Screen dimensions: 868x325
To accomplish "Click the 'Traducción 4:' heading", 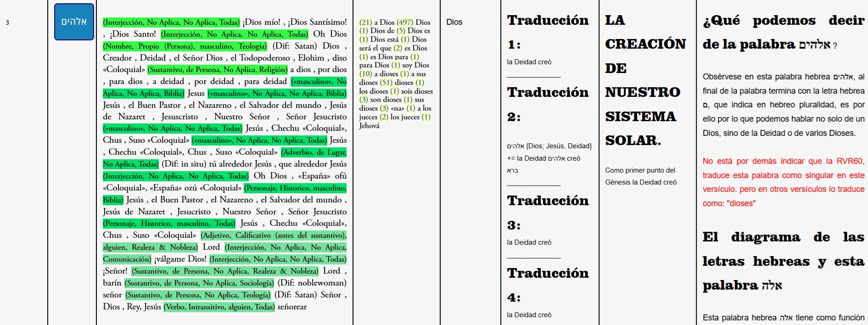I will pyautogui.click(x=547, y=285).
